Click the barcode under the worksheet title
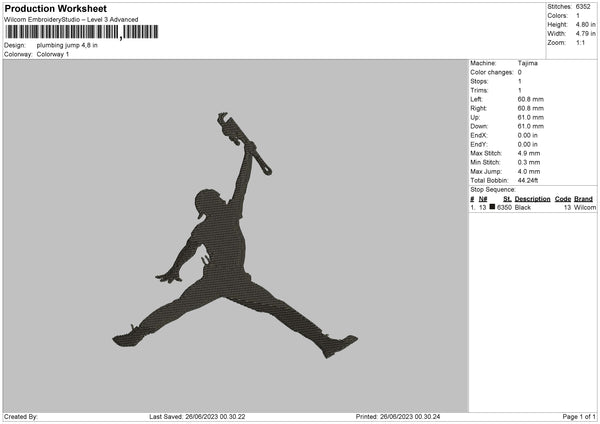The height and width of the screenshot is (424, 600). tap(82, 32)
